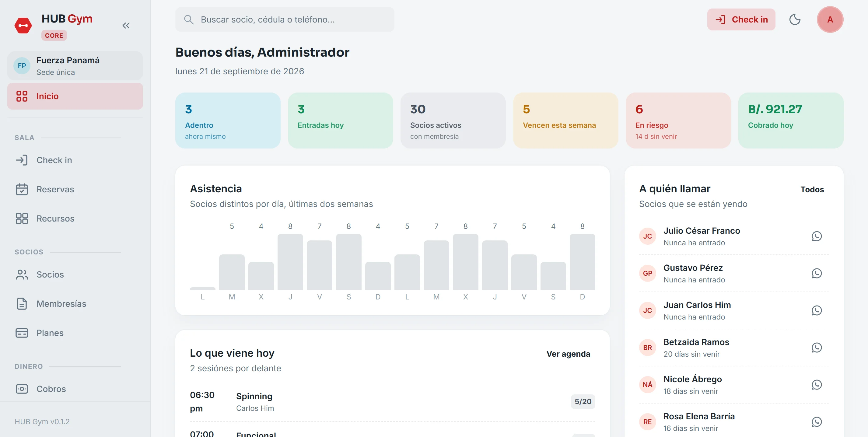Click WhatsApp icon for Juan Carlos Him
The width and height of the screenshot is (868, 437).
click(x=817, y=310)
